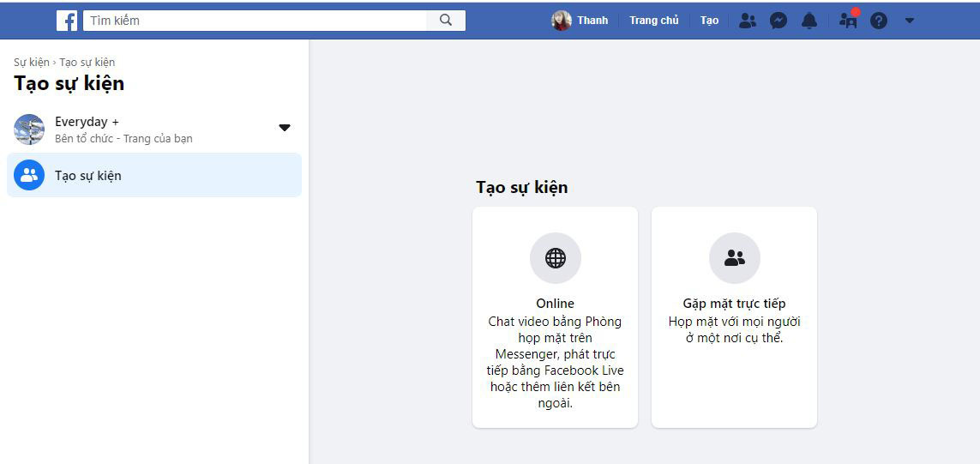Image resolution: width=980 pixels, height=464 pixels.
Task: Click the Tạo sự kiện breadcrumb text
Action: tap(87, 62)
